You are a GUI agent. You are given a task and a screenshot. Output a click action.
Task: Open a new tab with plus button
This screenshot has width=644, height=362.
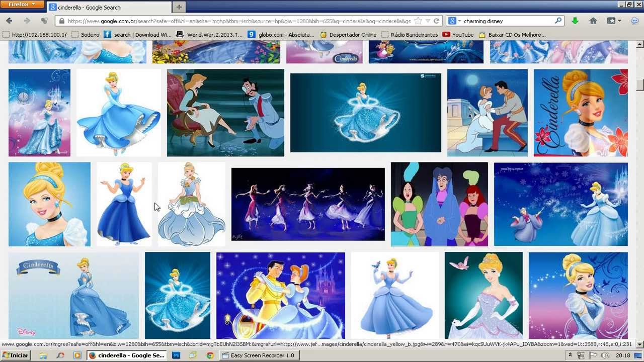tap(179, 7)
